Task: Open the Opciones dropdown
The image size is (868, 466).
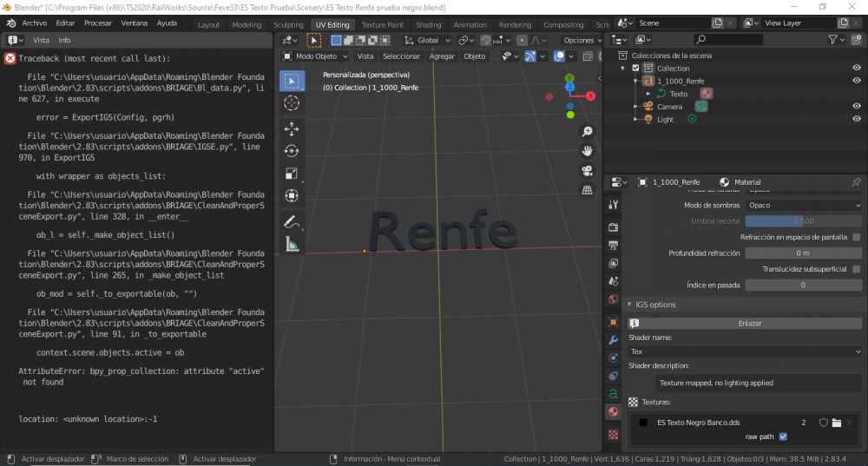Action: pyautogui.click(x=582, y=41)
